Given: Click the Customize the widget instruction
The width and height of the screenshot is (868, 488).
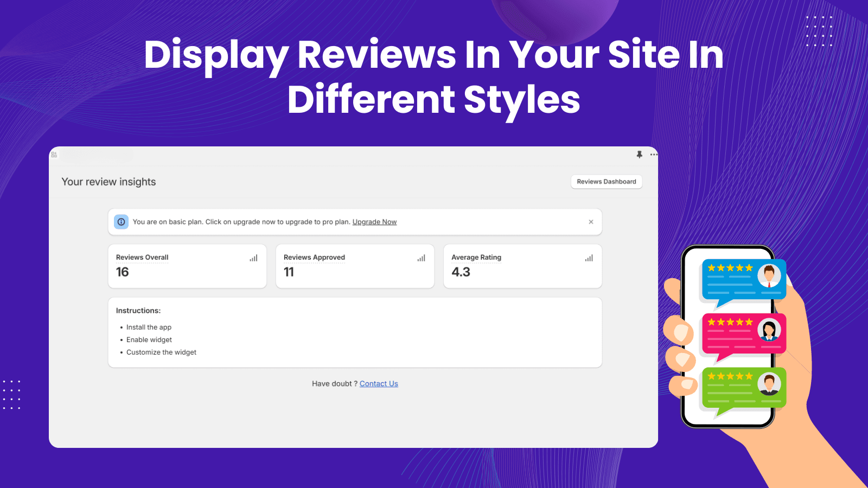Looking at the screenshot, I should tap(161, 352).
